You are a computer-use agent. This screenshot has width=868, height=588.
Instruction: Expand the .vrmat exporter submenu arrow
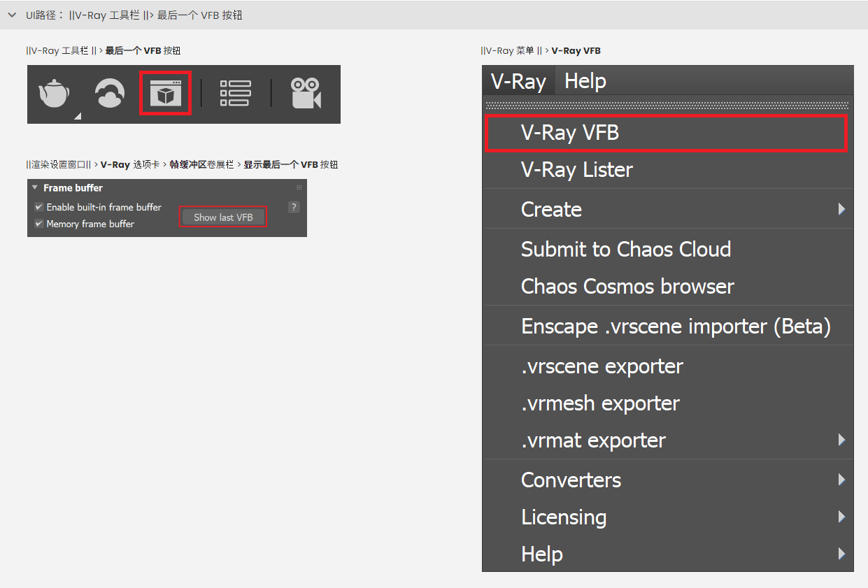841,440
